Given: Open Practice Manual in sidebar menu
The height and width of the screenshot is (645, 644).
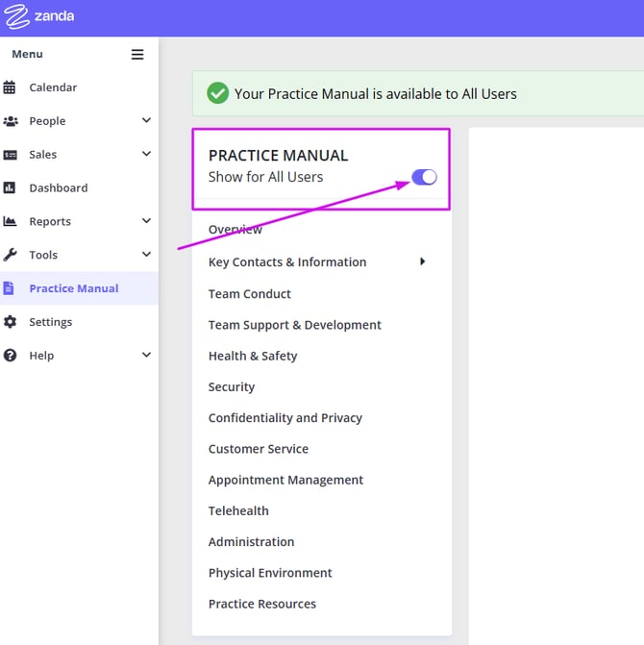Looking at the screenshot, I should [x=74, y=288].
